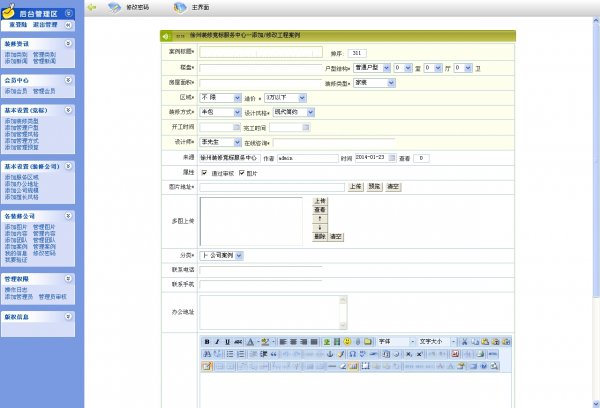Open the font color dropdown arrow
Image resolution: width=600 pixels, height=408 pixels.
pos(258,342)
